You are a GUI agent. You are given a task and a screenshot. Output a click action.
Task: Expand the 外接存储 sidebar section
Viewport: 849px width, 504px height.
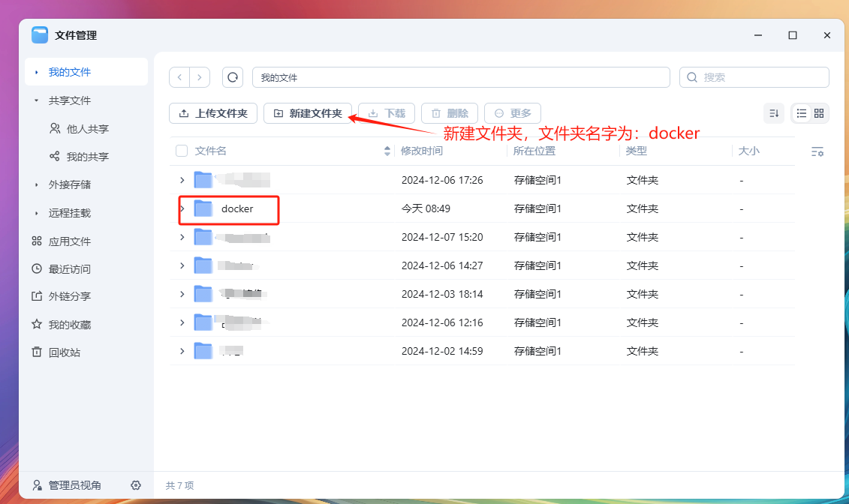click(x=36, y=184)
